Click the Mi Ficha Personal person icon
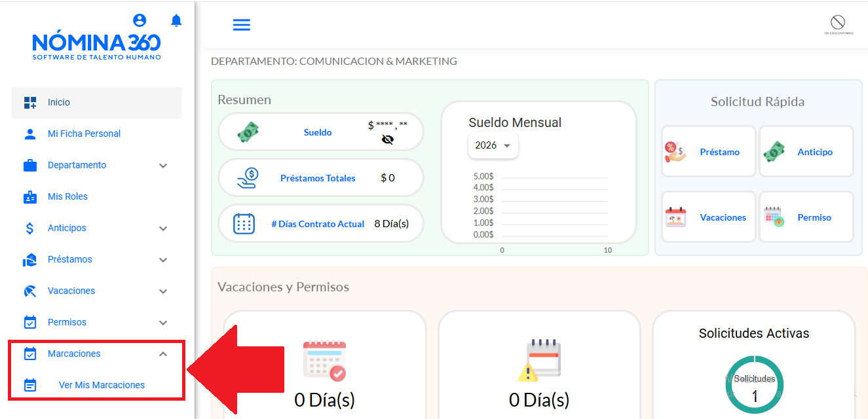The image size is (868, 419). [x=30, y=134]
